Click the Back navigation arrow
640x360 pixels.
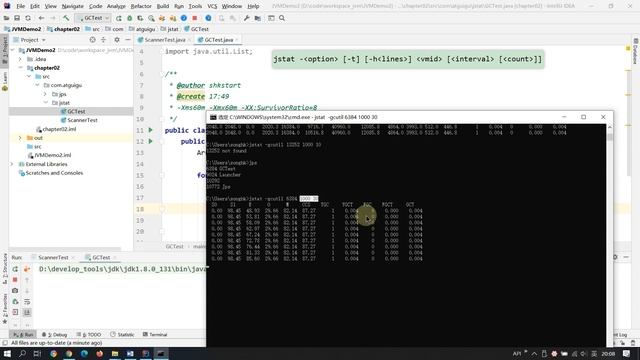pyautogui.click(x=41, y=18)
